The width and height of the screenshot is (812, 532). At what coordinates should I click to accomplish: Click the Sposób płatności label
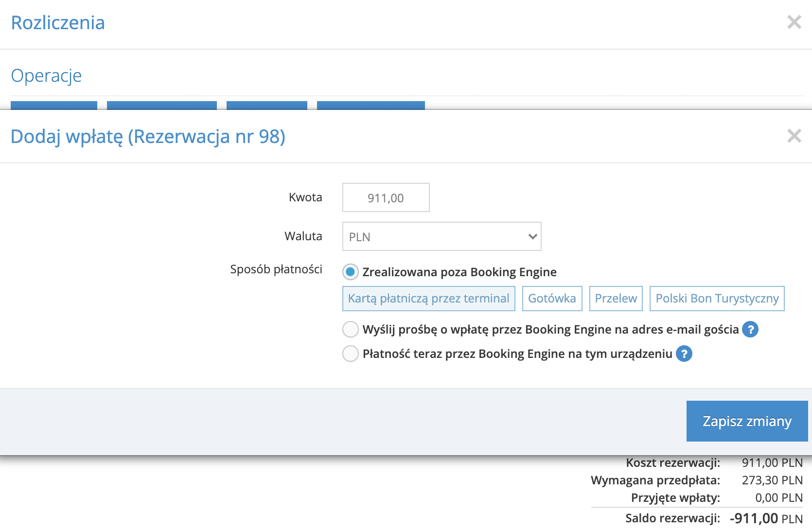pyautogui.click(x=276, y=269)
